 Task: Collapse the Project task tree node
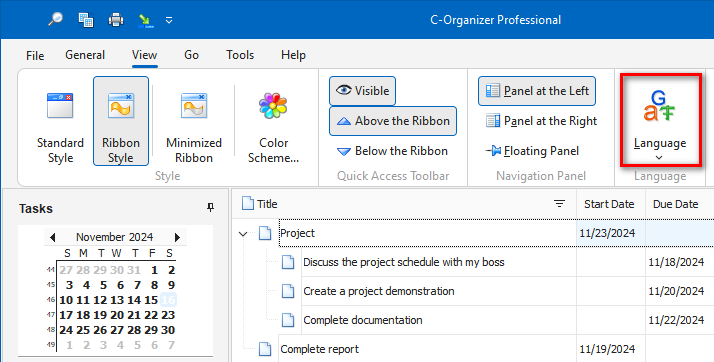click(243, 234)
